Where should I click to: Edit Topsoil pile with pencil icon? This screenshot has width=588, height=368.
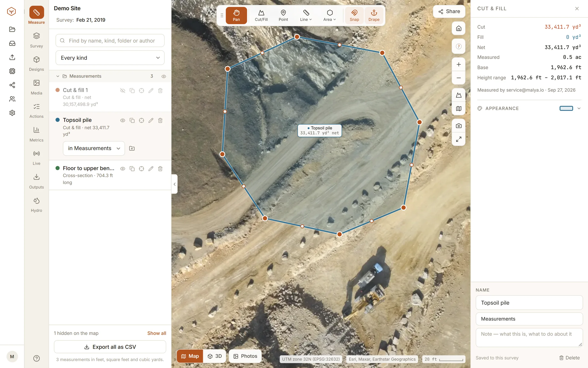click(151, 120)
